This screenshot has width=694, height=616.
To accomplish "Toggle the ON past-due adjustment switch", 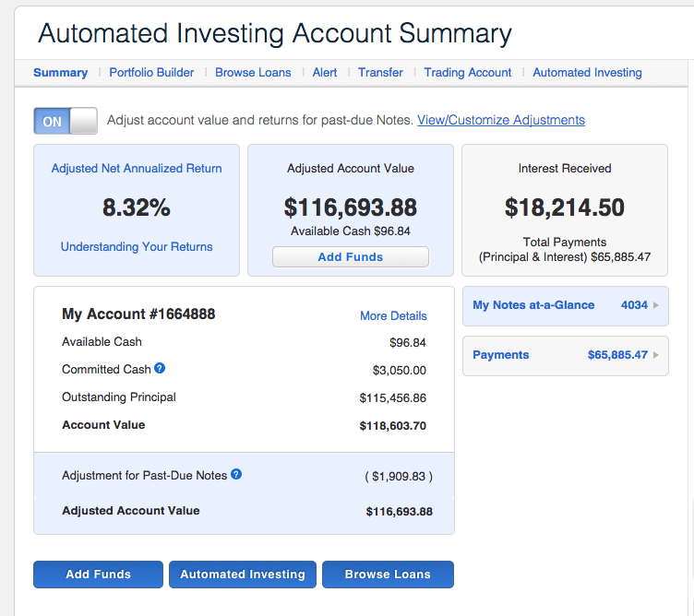I will coord(66,121).
